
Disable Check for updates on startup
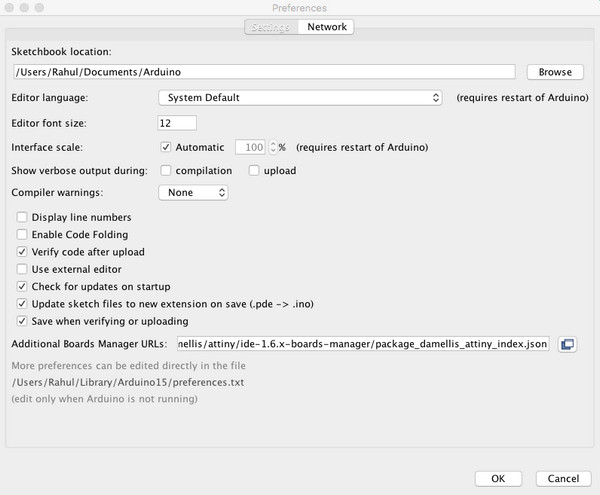point(22,286)
